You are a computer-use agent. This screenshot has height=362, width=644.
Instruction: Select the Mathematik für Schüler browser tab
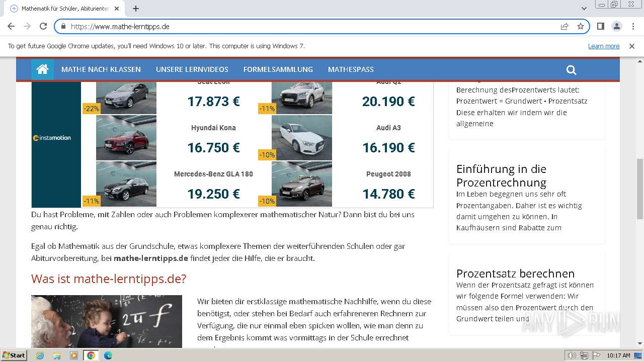click(65, 9)
